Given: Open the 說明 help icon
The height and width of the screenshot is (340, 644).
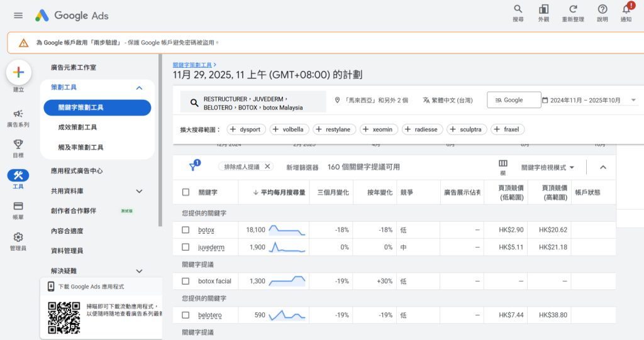Looking at the screenshot, I should 602,9.
